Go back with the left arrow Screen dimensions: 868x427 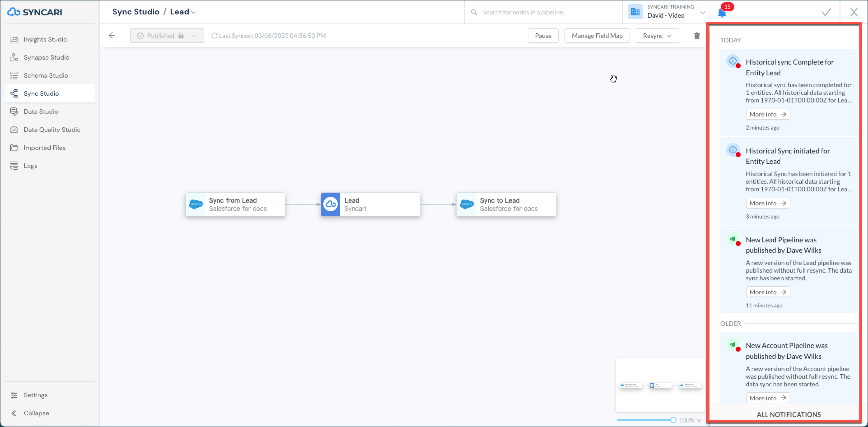point(112,36)
